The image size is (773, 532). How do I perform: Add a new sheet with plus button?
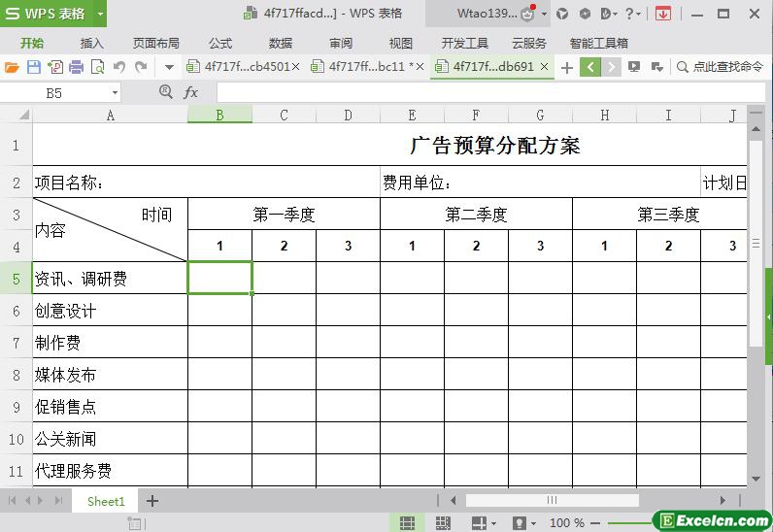[152, 501]
